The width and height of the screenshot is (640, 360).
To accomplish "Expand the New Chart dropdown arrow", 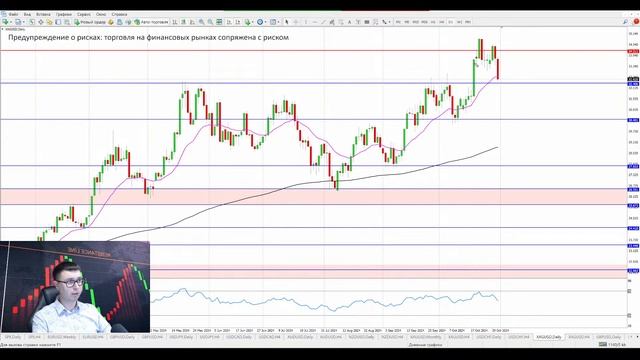I will 11,22.
